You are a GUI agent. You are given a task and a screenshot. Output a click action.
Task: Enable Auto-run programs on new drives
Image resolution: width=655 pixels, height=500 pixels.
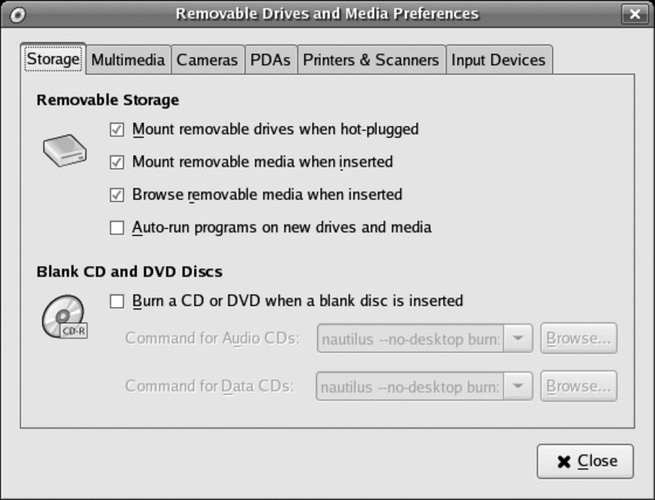(x=117, y=228)
